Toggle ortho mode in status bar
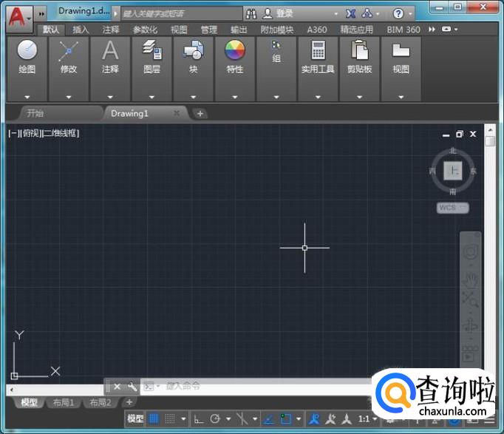This screenshot has width=504, height=434. tap(198, 418)
